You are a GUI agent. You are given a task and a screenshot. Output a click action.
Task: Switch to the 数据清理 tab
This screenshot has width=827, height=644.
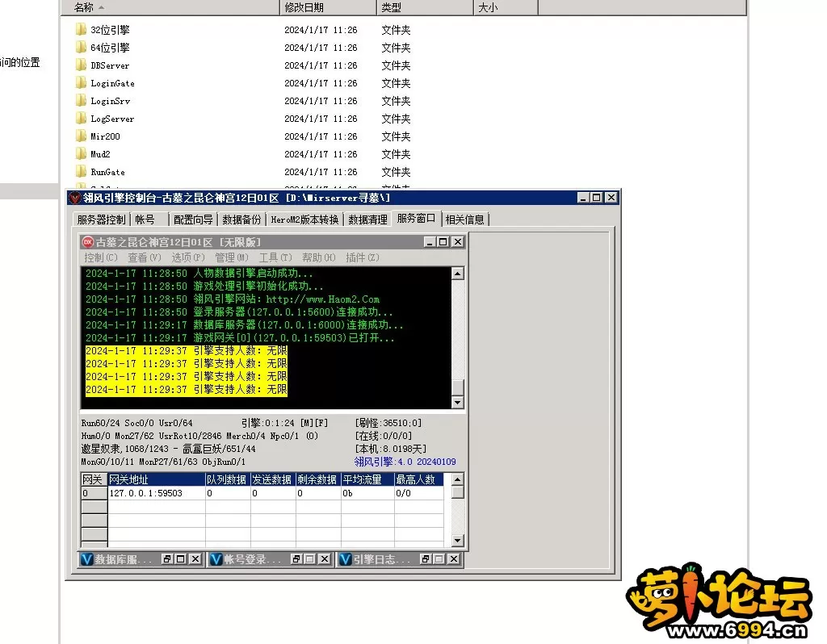[367, 220]
